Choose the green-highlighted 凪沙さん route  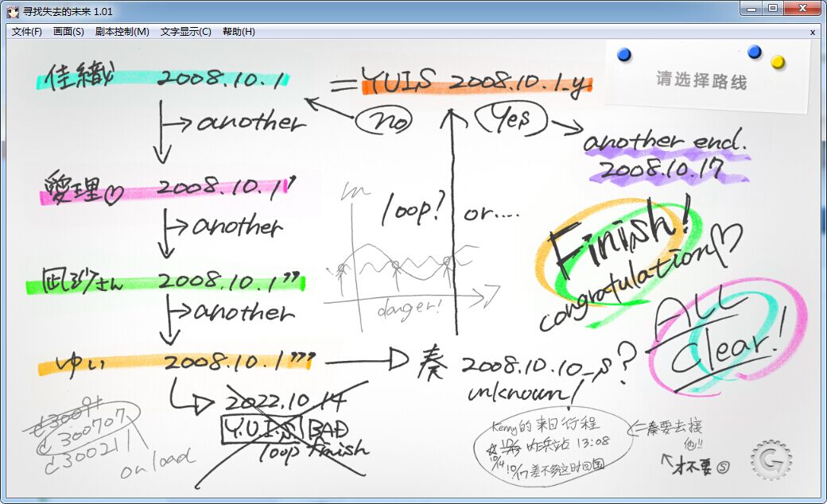[165, 281]
